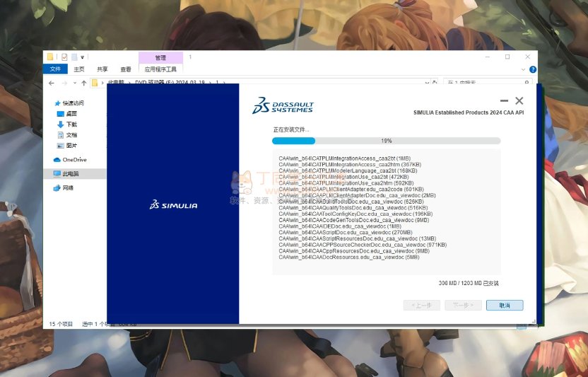The image size is (588, 377).
Task: Switch to the 查看 ribbon tab
Action: point(126,69)
